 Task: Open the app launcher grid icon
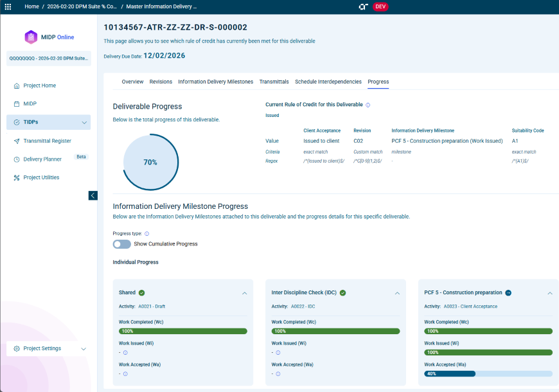point(8,6)
